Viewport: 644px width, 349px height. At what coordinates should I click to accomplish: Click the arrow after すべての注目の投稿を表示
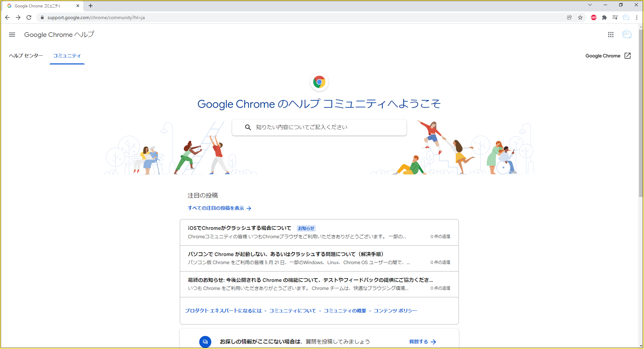(x=249, y=208)
